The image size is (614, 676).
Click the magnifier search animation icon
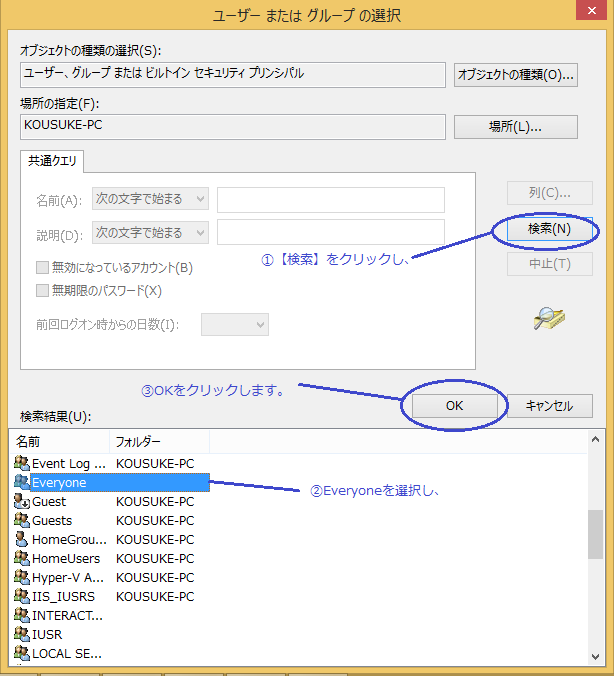549,318
